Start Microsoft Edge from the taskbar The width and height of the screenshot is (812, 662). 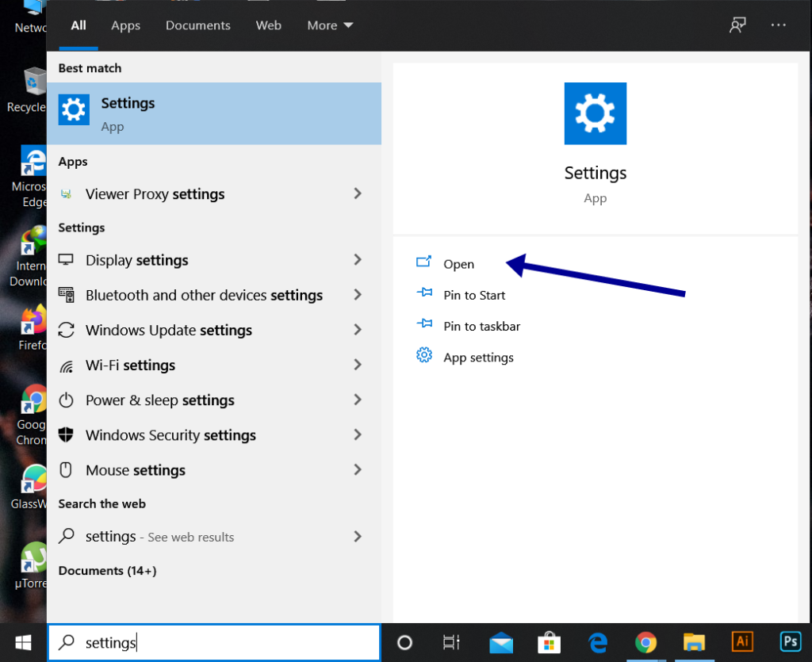click(598, 642)
